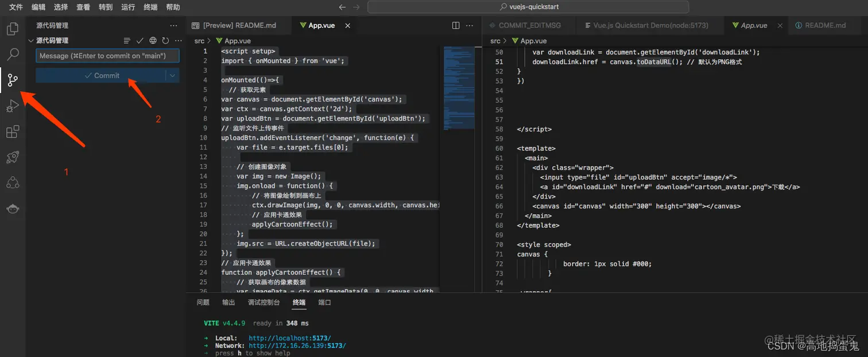
Task: Click line number 10 in left editor
Action: [x=203, y=138]
